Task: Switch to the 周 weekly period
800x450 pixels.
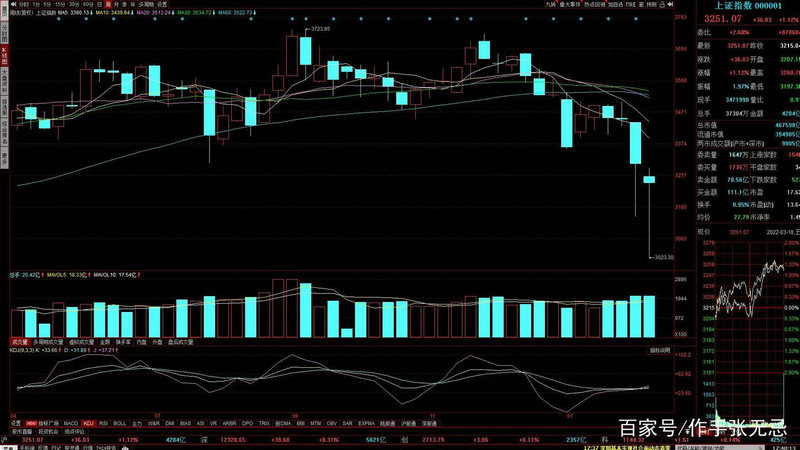Action: [106, 5]
